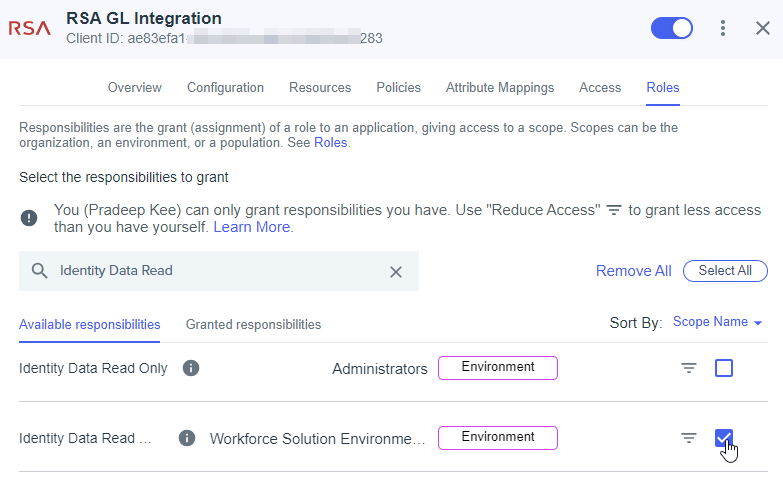783x479 pixels.
Task: Click the Identity Data Read Only label
Action: (x=93, y=369)
